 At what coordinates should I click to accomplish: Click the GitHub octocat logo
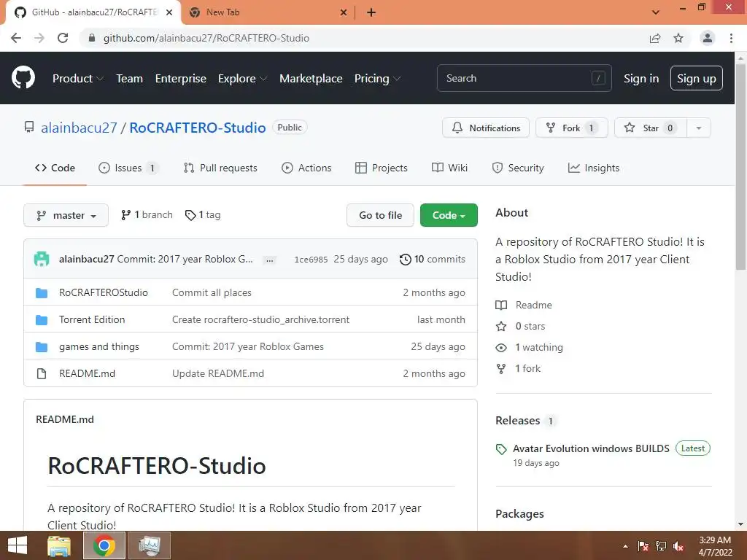click(x=23, y=78)
